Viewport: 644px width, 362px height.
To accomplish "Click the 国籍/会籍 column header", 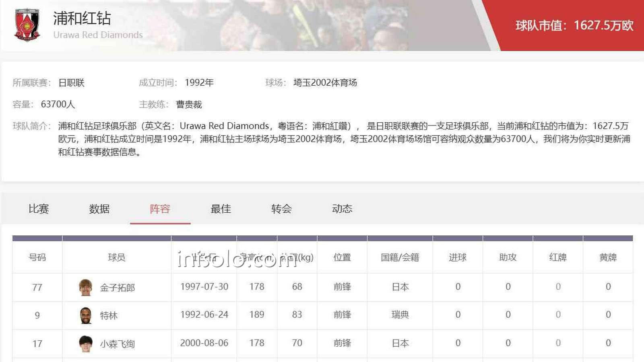I will tap(400, 257).
